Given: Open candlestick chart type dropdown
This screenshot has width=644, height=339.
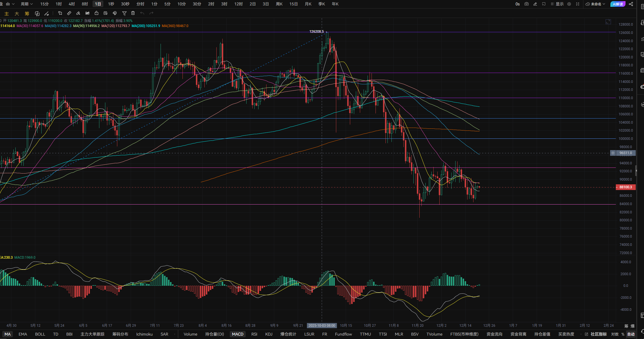Looking at the screenshot, I should [x=10, y=4].
